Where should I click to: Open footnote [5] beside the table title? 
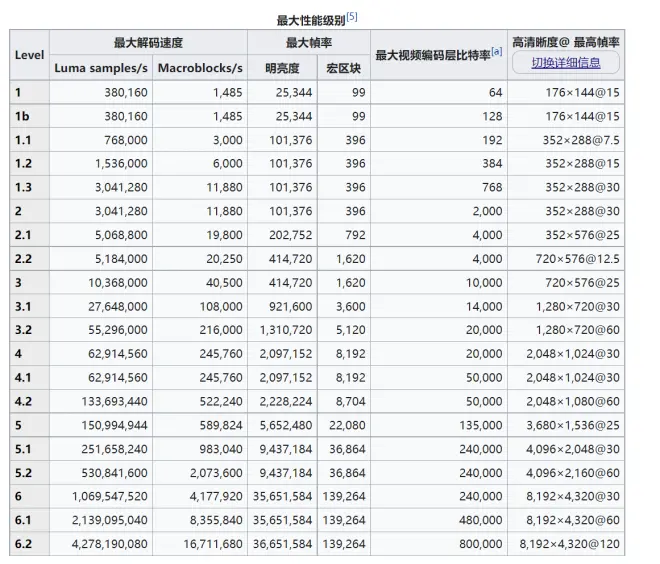[x=352, y=17]
